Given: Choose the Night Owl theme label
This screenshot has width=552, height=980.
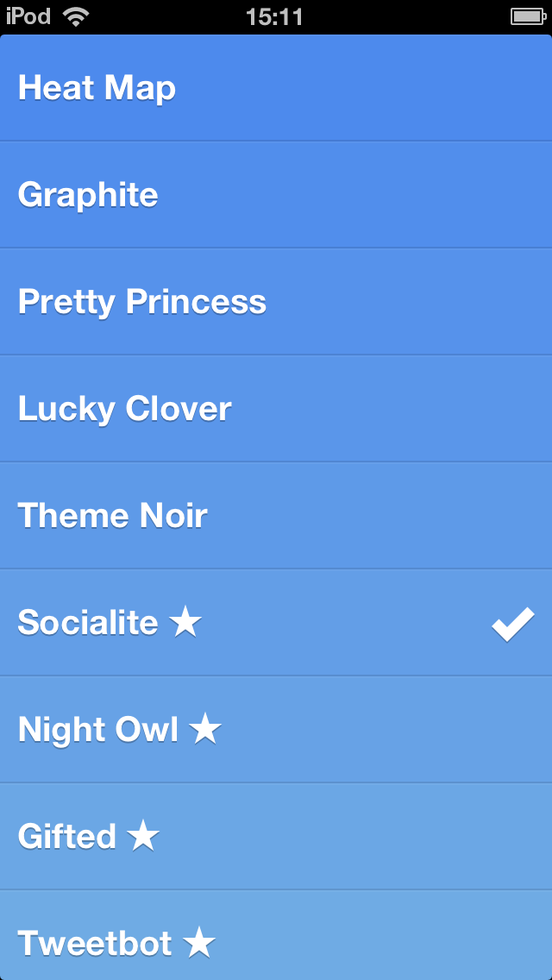Looking at the screenshot, I should pos(98,730).
